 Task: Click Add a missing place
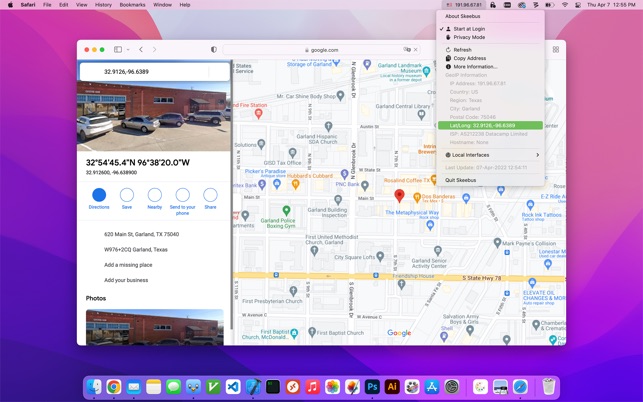pyautogui.click(x=128, y=265)
